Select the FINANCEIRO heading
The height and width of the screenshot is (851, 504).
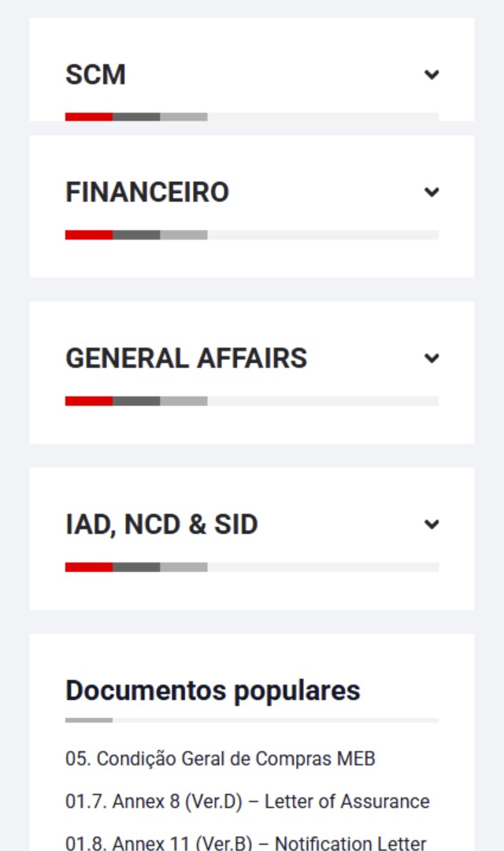tap(147, 192)
